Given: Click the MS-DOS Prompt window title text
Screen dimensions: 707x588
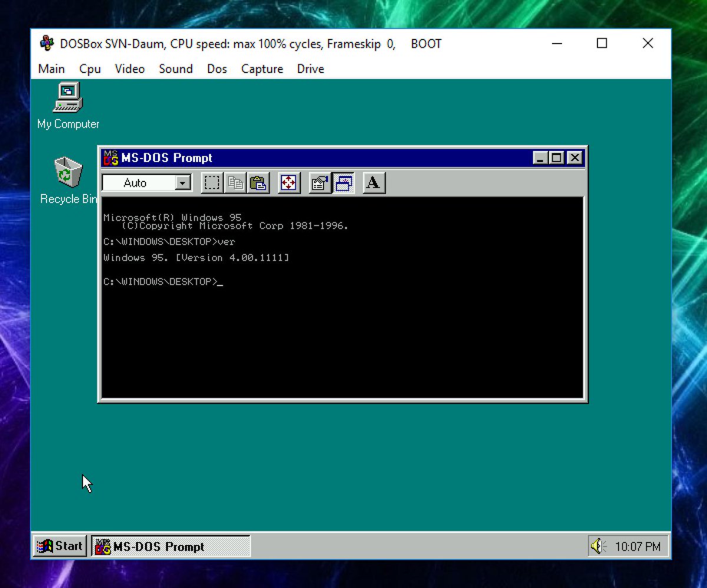Looking at the screenshot, I should (x=167, y=158).
